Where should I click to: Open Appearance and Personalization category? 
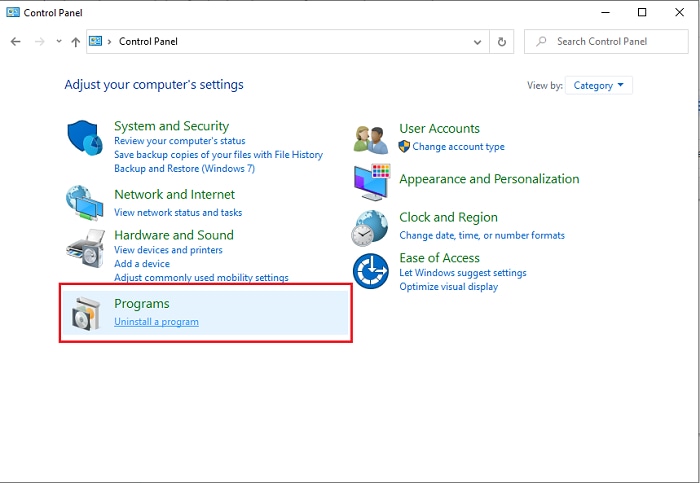489,179
